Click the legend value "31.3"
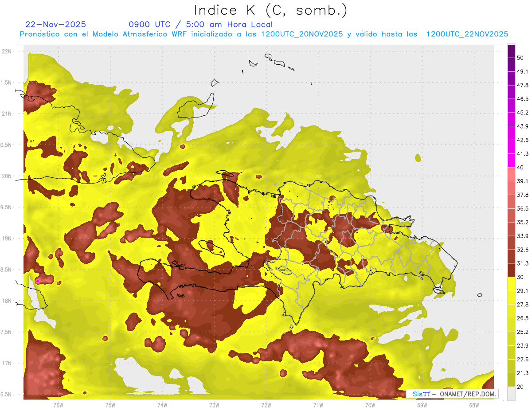 pos(523,263)
